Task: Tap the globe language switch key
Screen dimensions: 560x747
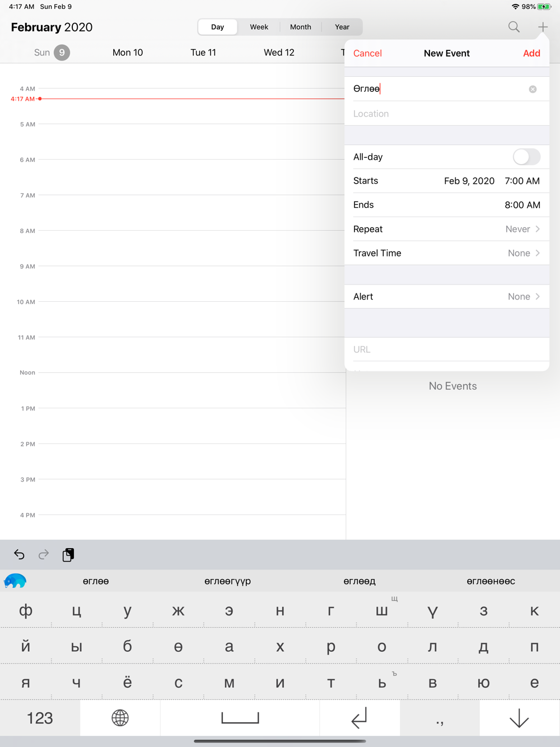Action: tap(120, 718)
